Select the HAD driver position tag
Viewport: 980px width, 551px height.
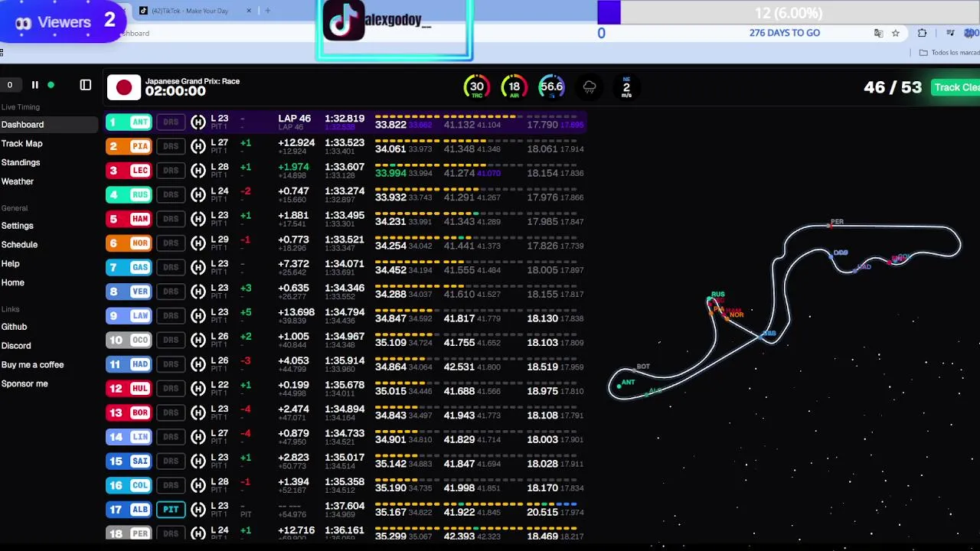(x=129, y=364)
